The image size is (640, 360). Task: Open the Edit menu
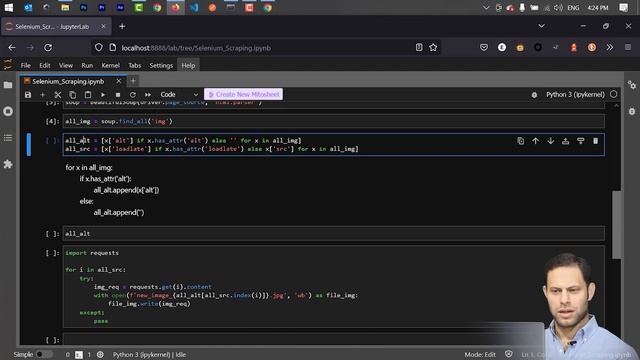coord(44,65)
